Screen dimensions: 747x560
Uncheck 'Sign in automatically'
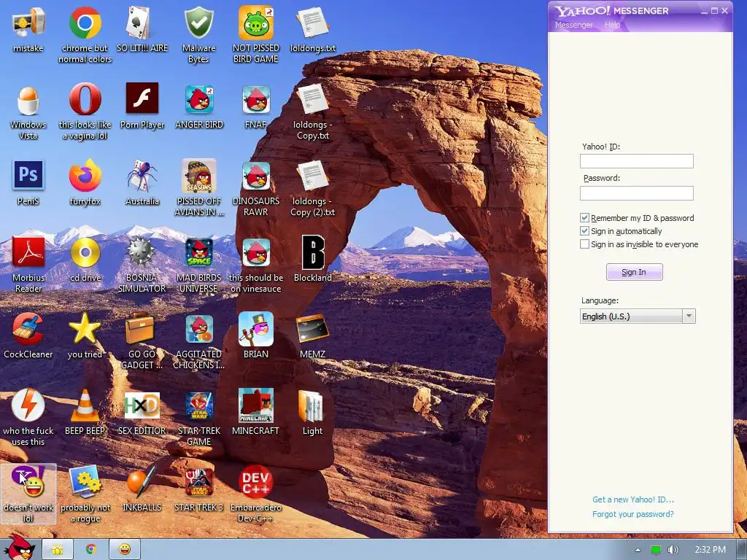coord(584,231)
